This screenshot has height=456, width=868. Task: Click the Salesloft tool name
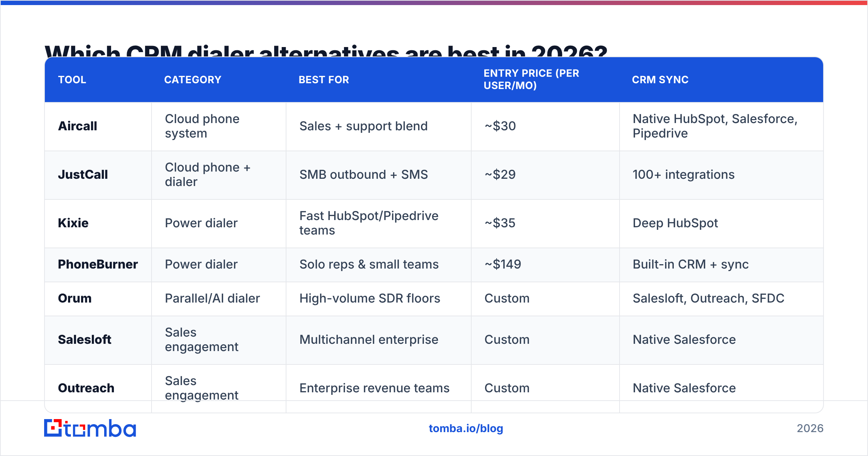pyautogui.click(x=85, y=339)
